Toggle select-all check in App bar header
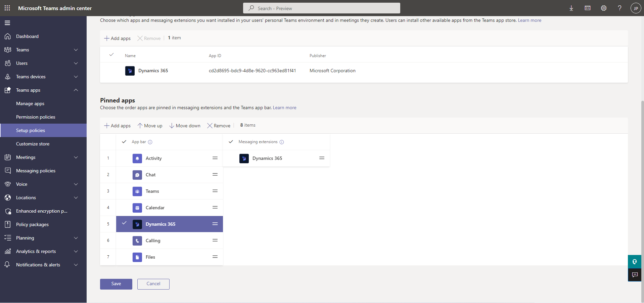This screenshot has width=644, height=303. pos(124,142)
